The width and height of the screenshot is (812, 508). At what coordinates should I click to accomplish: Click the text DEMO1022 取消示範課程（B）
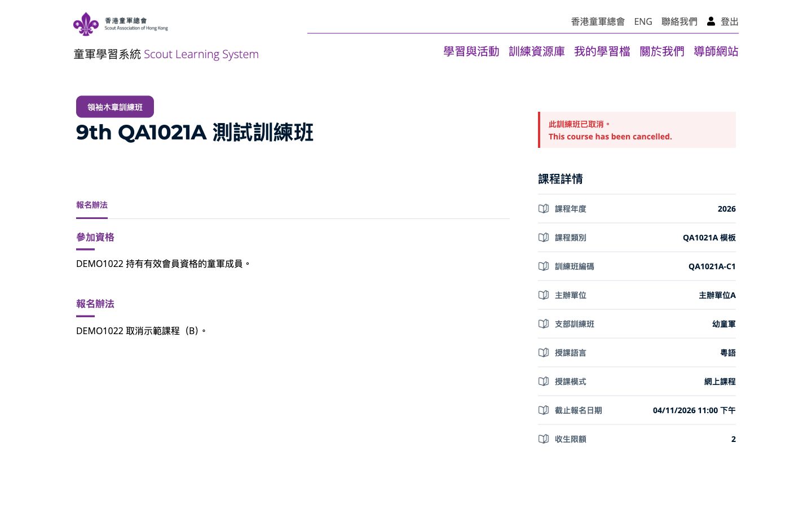[x=142, y=331]
